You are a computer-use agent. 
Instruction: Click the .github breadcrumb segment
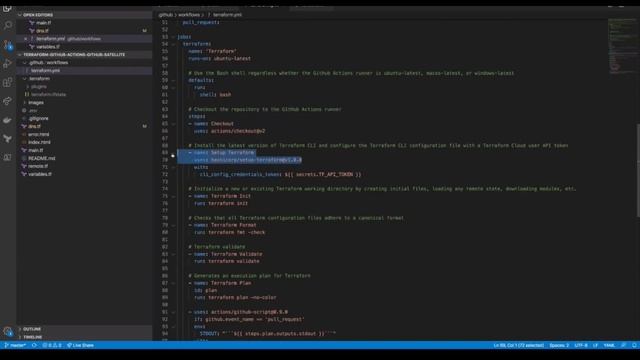(166, 15)
